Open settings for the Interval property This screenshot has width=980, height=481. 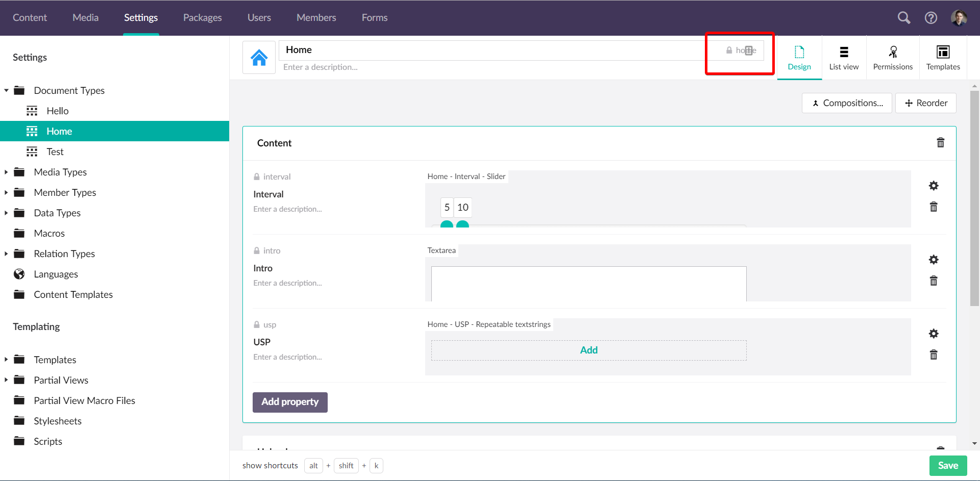point(934,186)
